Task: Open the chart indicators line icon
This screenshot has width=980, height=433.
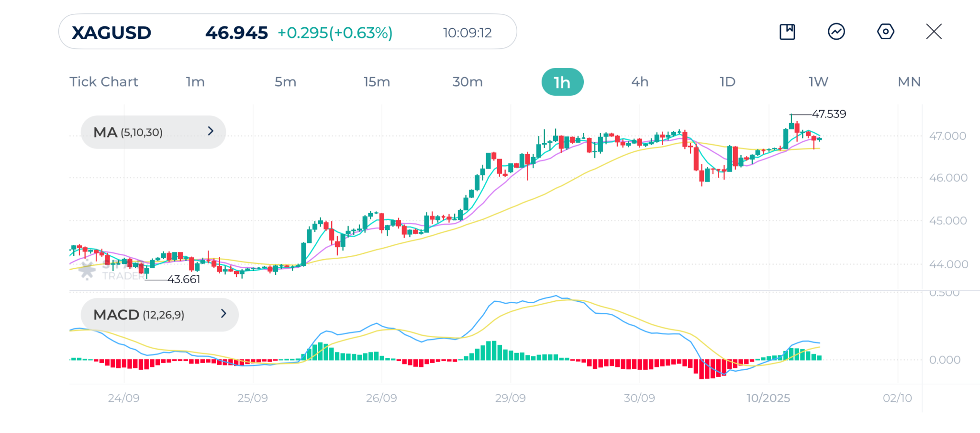Action: [x=836, y=32]
